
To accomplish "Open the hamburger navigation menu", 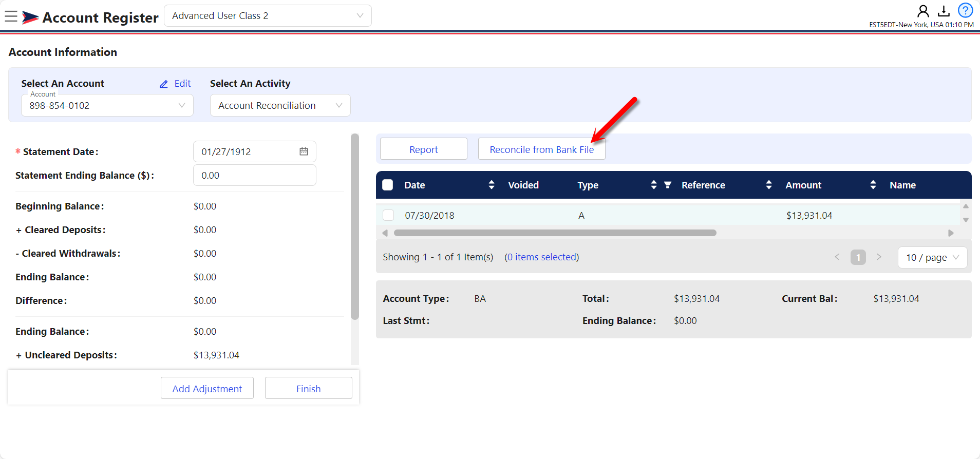I will tap(11, 17).
